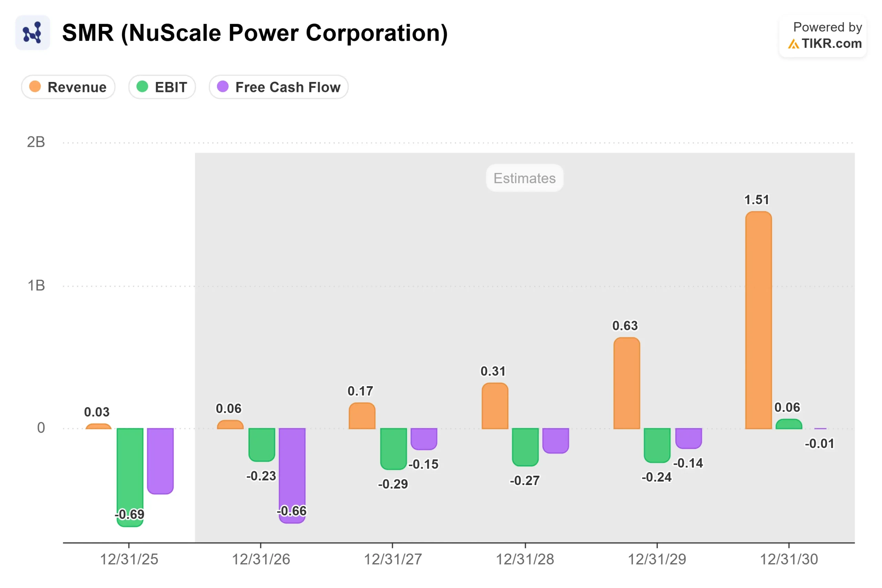Click the 0.06 revenue bar for 12/31/26

[x=230, y=424]
